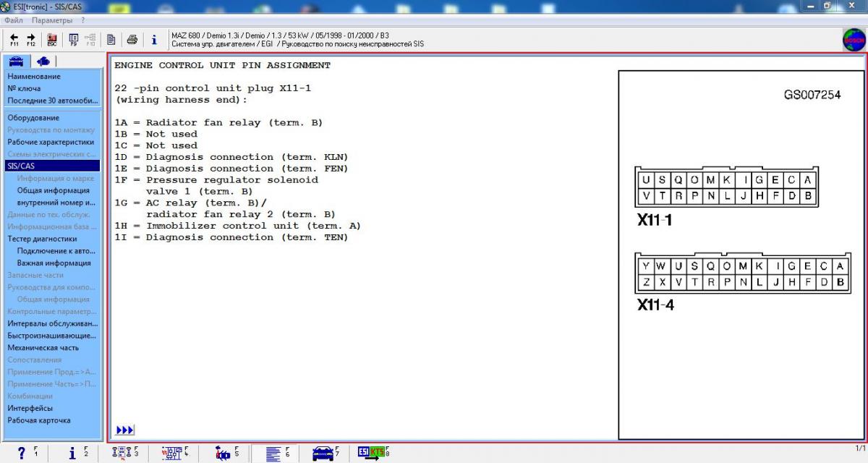Print the page using the printer icon

tap(132, 40)
